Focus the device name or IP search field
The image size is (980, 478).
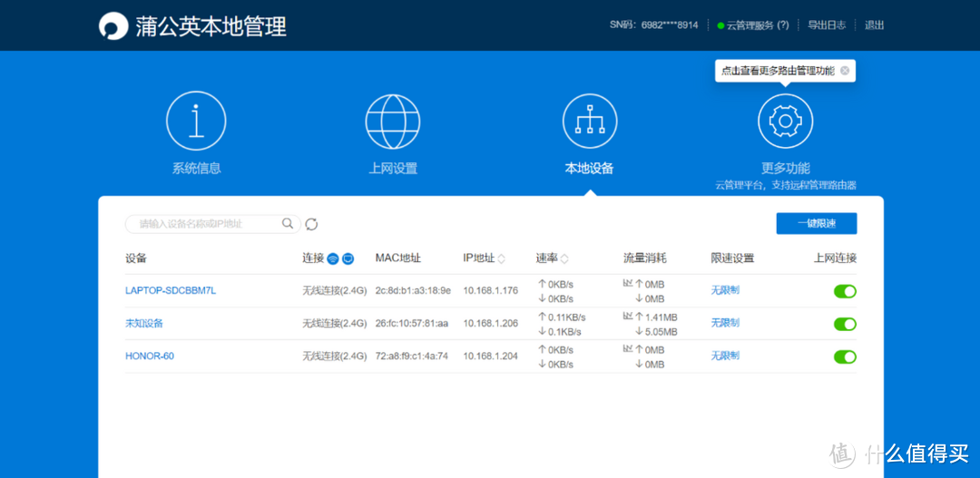click(x=213, y=224)
